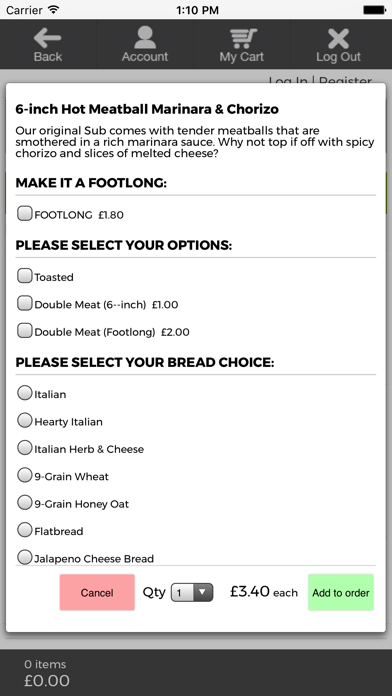Click the green Add to order button
This screenshot has height=696, width=392.
(x=341, y=592)
